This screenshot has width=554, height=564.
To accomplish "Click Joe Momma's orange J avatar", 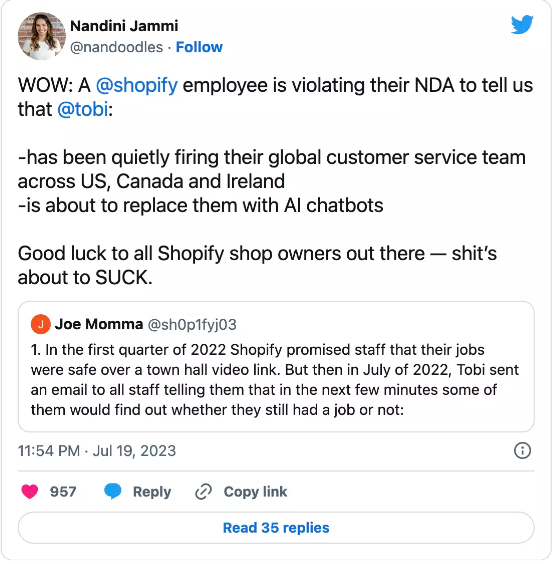I will 40,324.
